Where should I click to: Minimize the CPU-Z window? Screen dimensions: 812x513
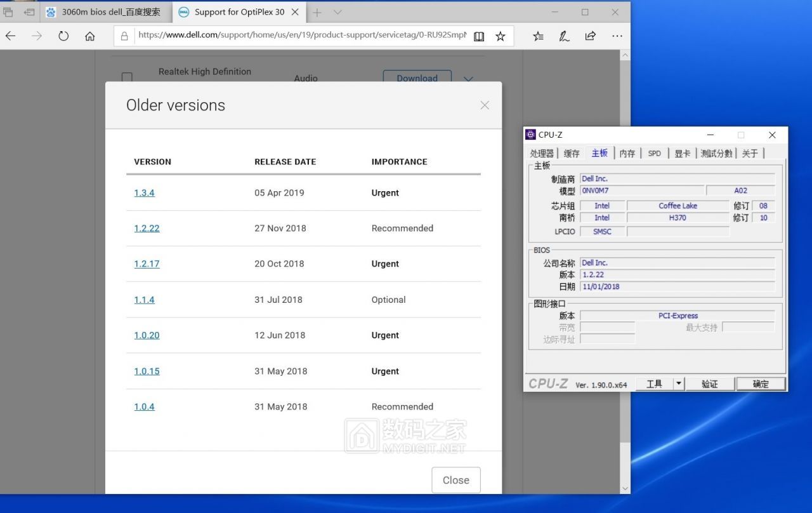(710, 135)
